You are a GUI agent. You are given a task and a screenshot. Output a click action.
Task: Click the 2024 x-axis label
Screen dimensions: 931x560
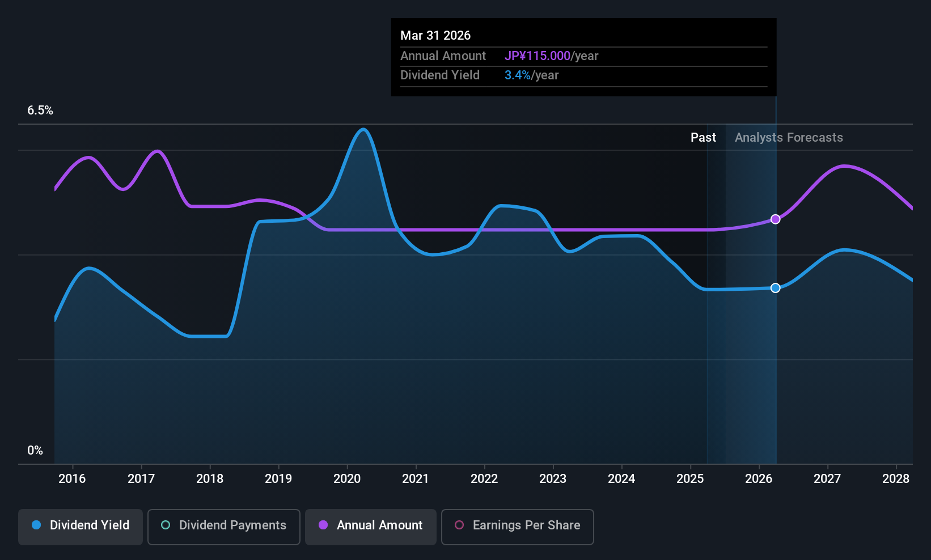click(x=621, y=479)
